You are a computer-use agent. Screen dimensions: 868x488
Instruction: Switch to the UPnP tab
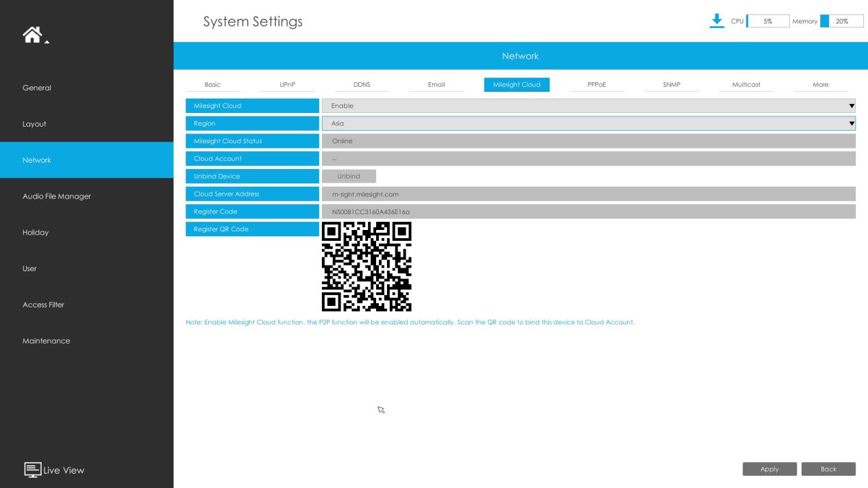point(288,85)
